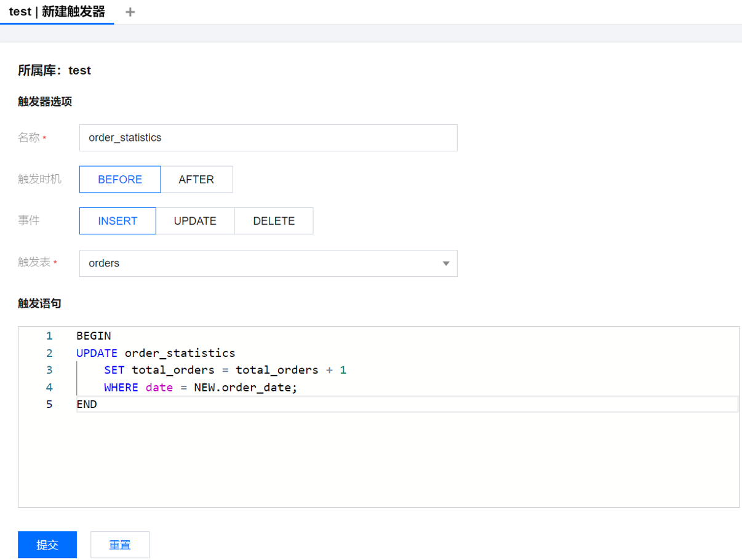Screen dimensions: 742x560
Task: Click the SET total_orders code line
Action: click(225, 370)
